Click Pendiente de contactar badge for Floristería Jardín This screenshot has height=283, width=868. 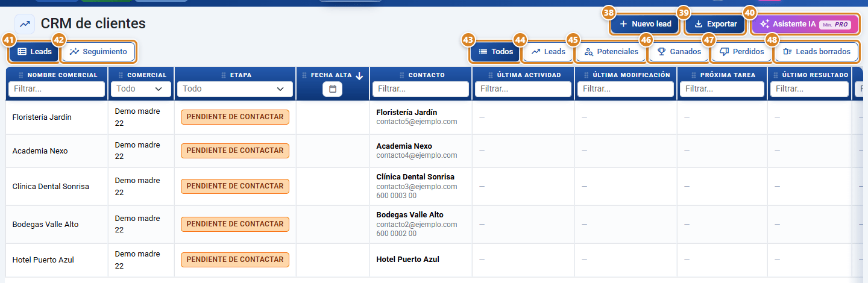(235, 117)
